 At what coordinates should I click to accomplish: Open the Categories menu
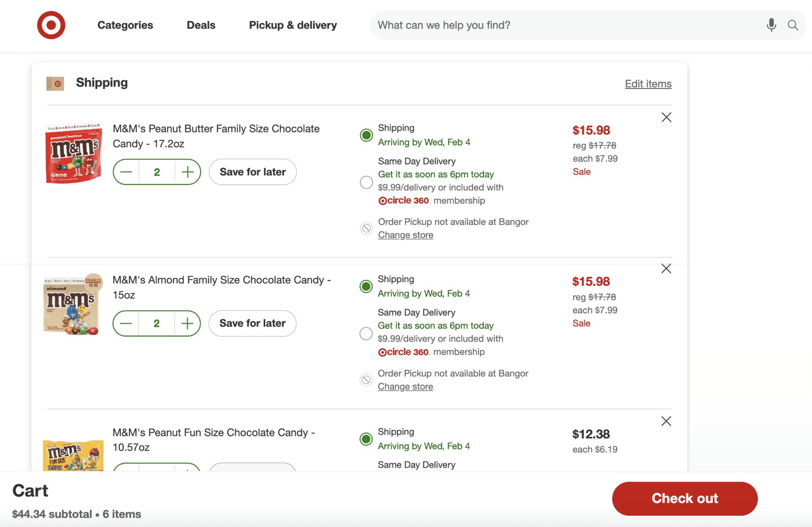point(125,25)
